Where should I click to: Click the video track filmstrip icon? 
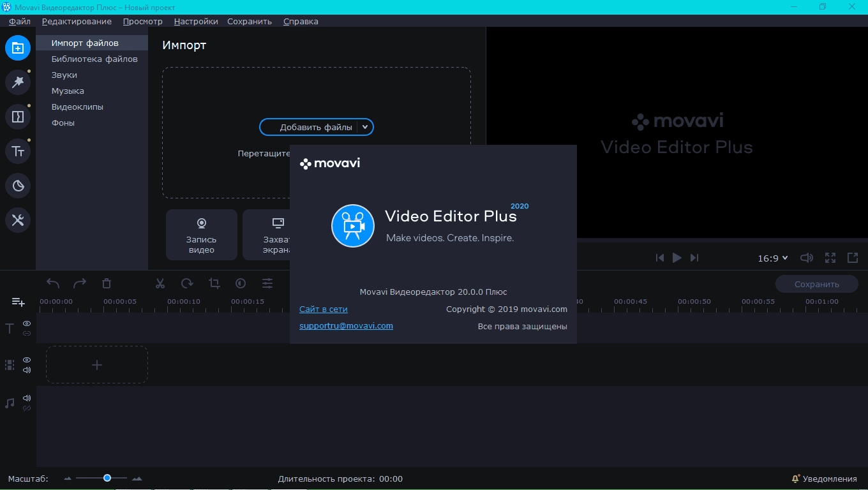pyautogui.click(x=10, y=365)
